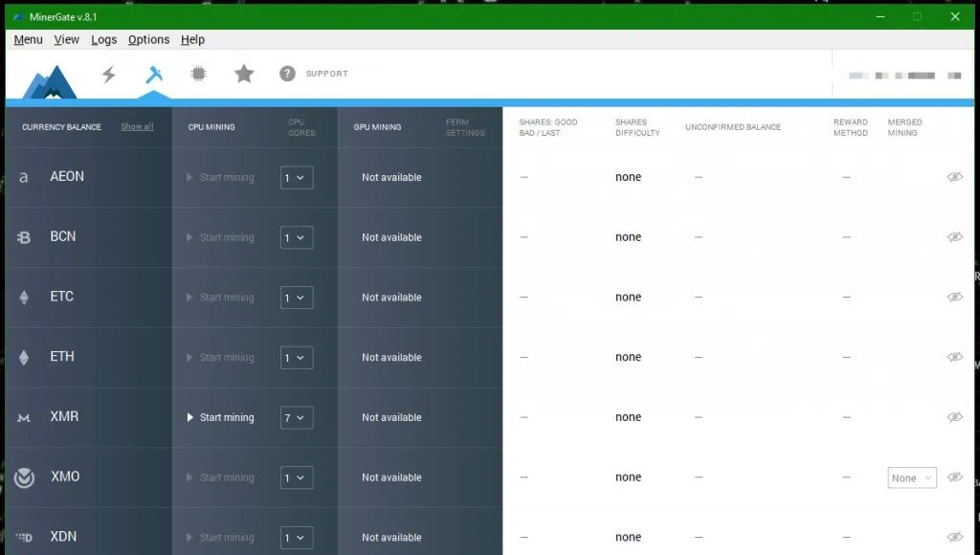Click the XMR currency icon
Image resolution: width=980 pixels, height=555 pixels.
24,417
